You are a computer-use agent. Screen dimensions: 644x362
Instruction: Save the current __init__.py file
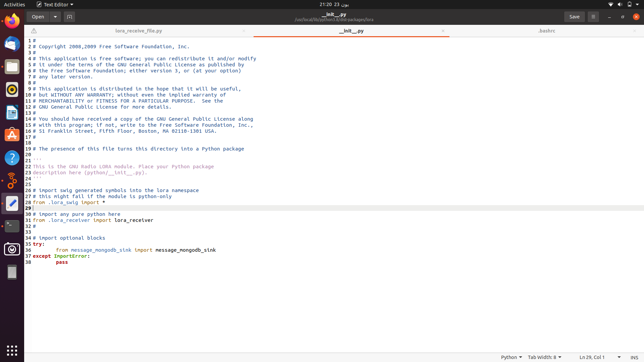click(x=574, y=16)
